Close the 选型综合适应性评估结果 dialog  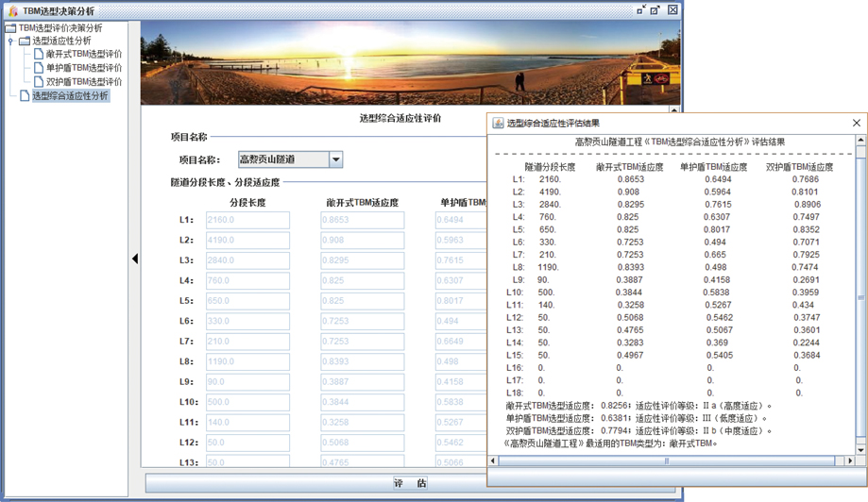click(x=857, y=123)
